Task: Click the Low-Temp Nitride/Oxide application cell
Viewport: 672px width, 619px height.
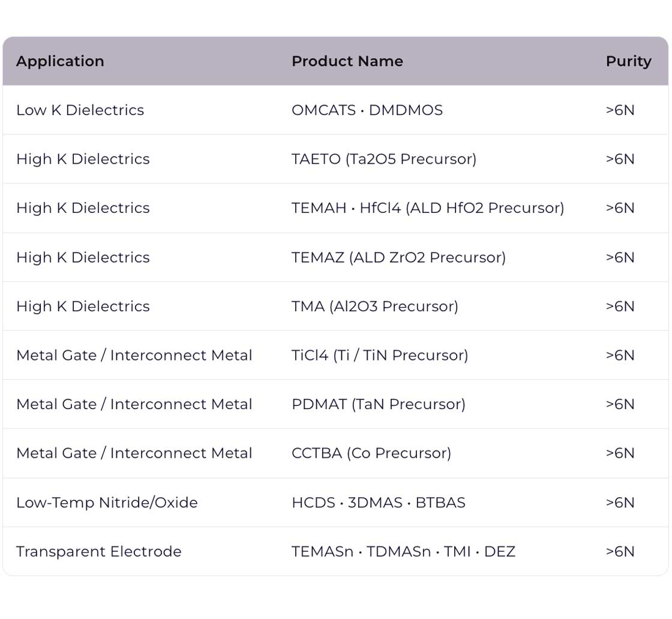Action: tap(107, 503)
